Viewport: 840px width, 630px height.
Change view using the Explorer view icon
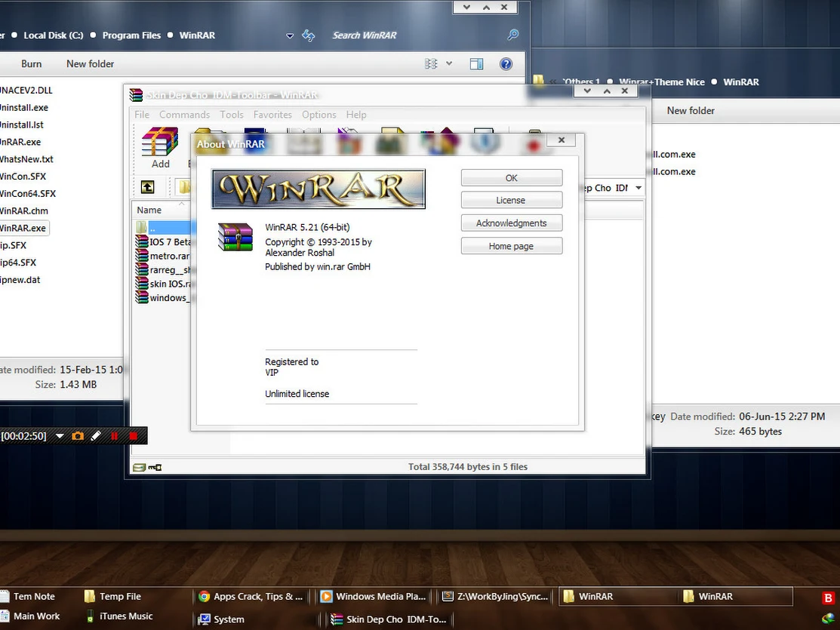tap(431, 63)
